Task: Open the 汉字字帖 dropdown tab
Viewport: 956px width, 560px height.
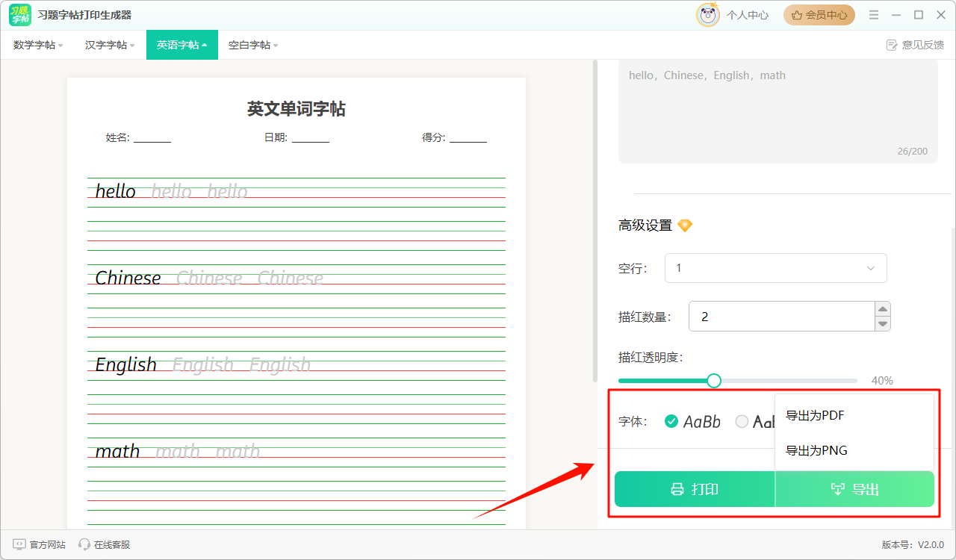Action: tap(110, 45)
